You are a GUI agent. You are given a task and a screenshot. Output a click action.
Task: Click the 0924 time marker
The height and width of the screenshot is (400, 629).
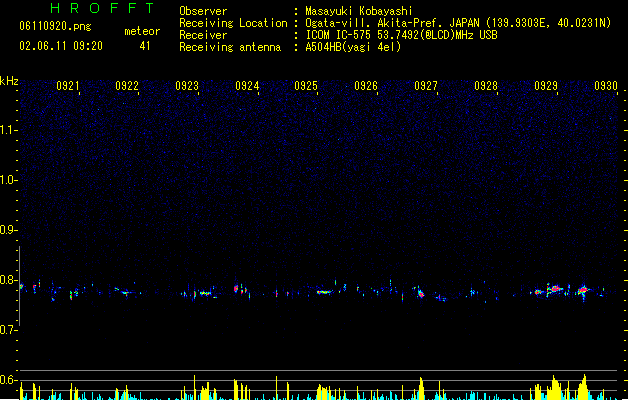[x=247, y=86]
